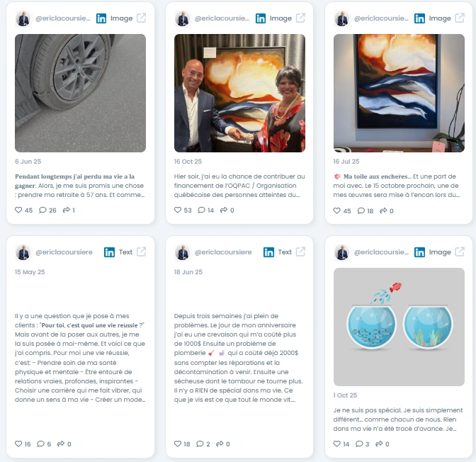Like the 15 May 25 text post
Viewport: 476px width, 462px height.
tap(18, 444)
